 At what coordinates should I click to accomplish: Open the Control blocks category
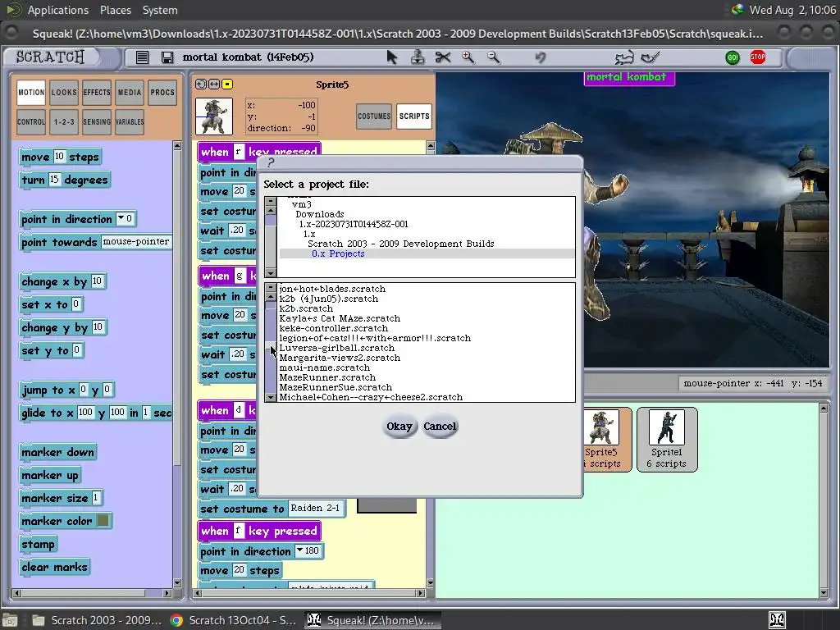click(x=31, y=121)
